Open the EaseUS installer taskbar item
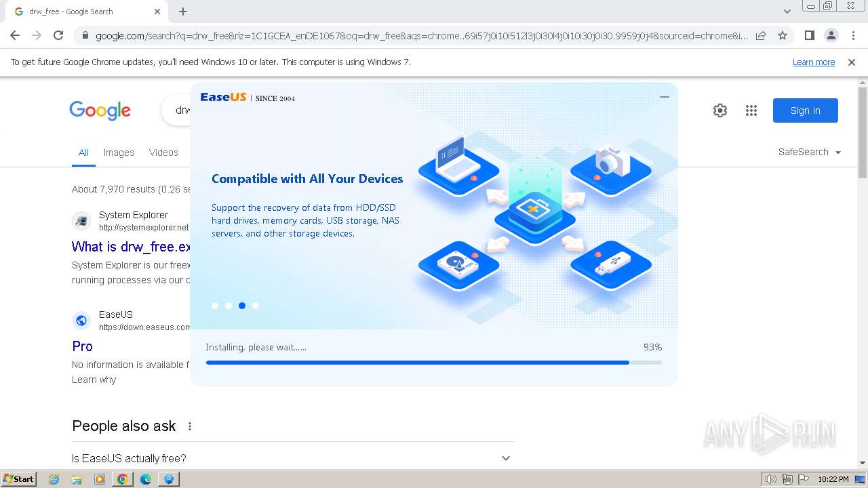Viewport: 868px width, 488px height. click(x=168, y=479)
